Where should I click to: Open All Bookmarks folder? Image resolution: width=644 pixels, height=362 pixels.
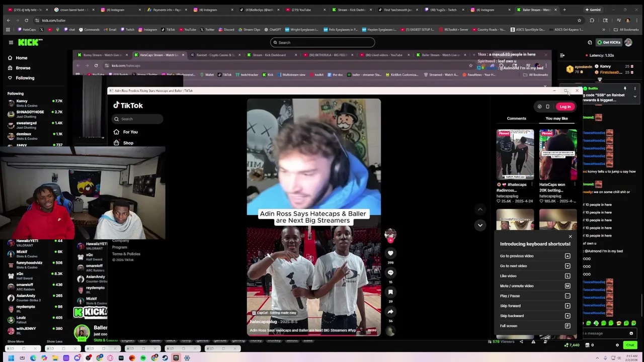tap(626, 30)
